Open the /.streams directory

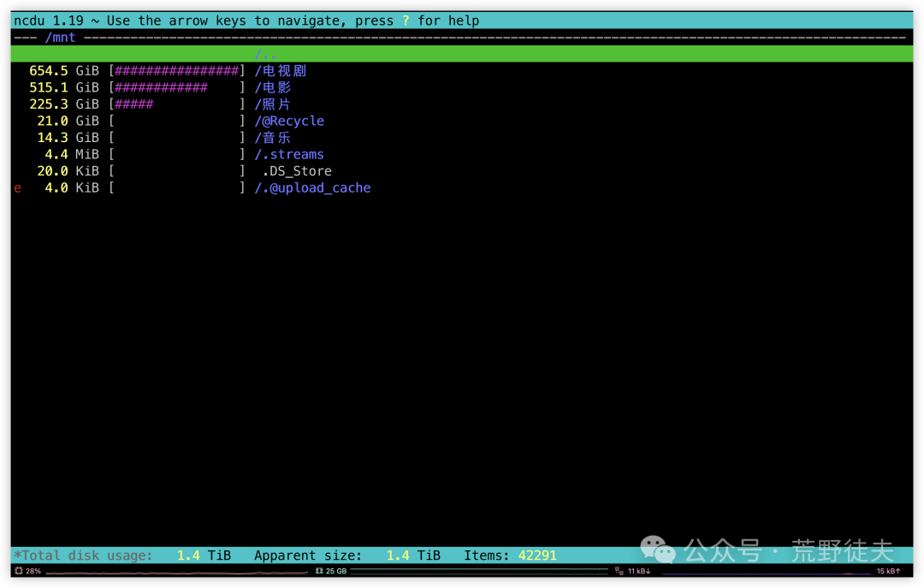click(x=289, y=155)
